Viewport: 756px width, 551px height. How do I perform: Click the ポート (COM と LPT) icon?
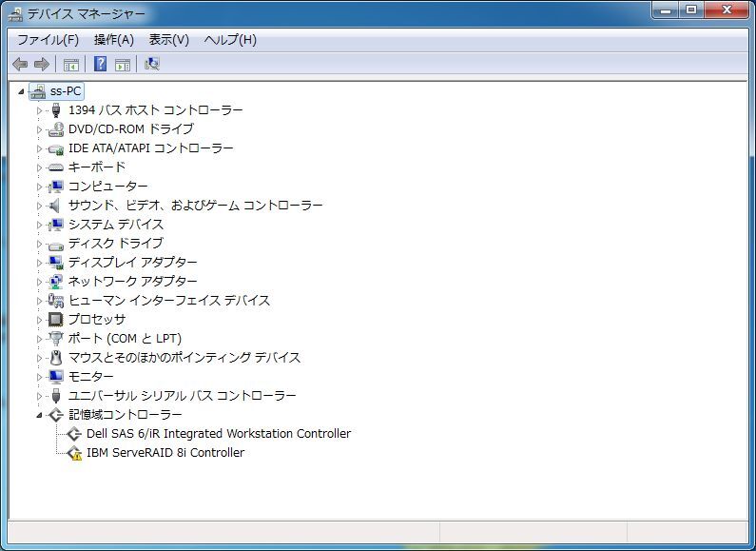pos(56,339)
